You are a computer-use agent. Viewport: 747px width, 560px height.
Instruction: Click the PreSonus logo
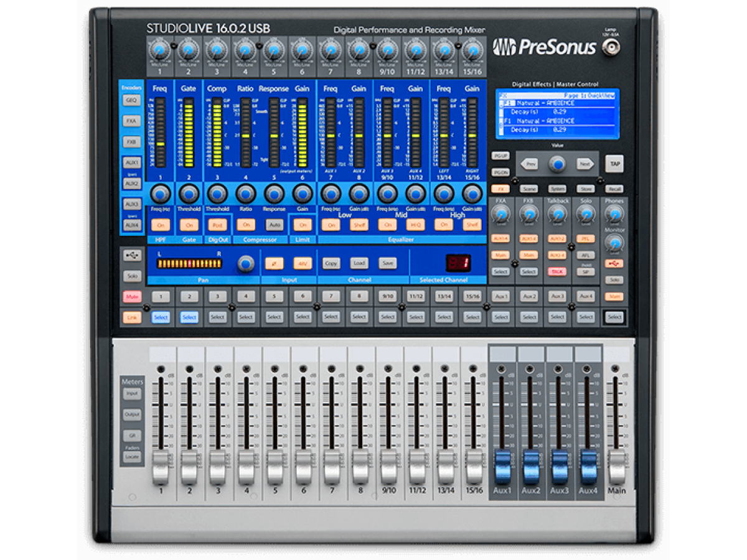pyautogui.click(x=545, y=47)
